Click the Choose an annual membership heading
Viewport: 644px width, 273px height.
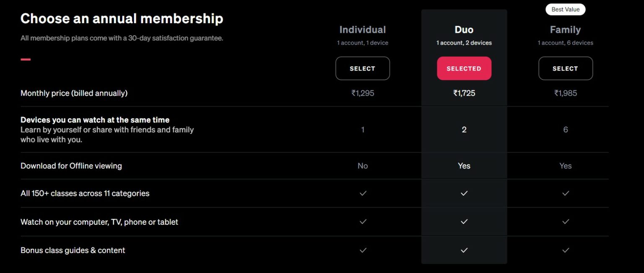[122, 18]
